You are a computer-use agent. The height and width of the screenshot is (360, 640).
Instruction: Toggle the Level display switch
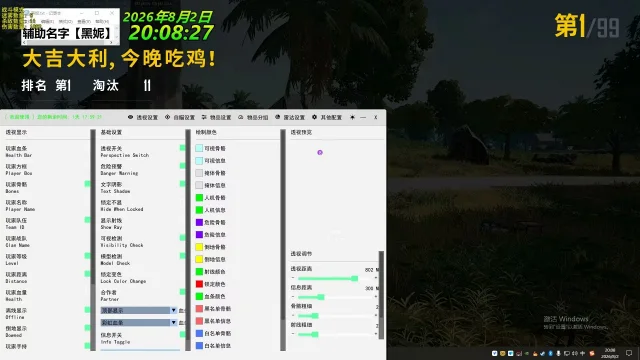(87, 256)
